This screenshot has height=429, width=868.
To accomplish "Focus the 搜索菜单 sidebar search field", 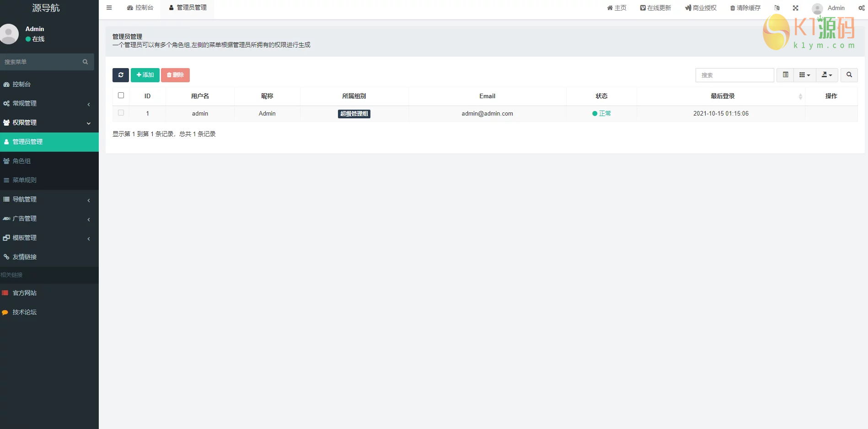I will pos(41,62).
